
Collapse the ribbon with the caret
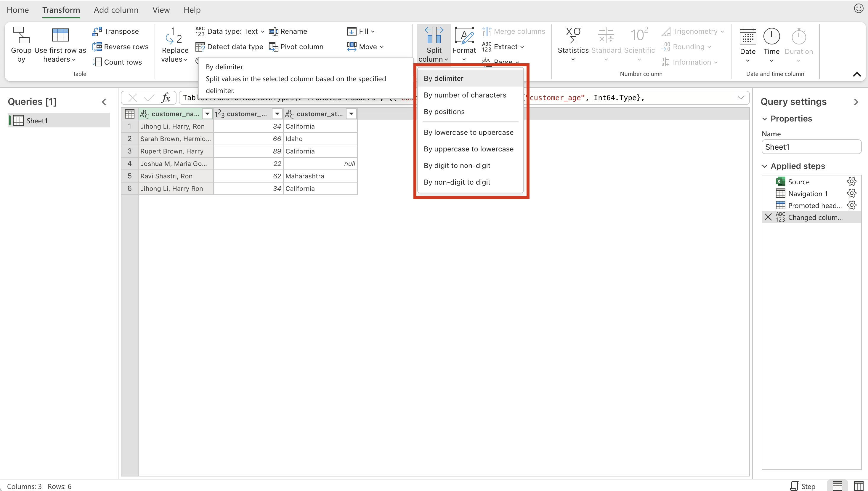(856, 74)
